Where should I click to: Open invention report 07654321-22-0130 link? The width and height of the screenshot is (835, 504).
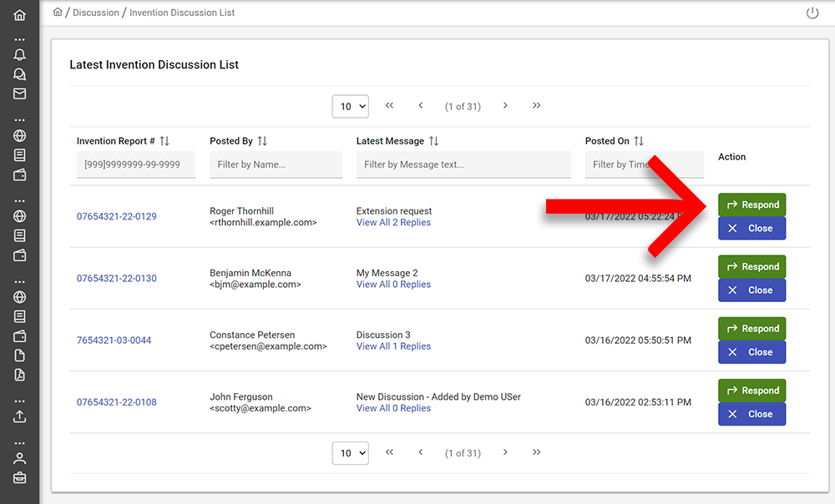pos(117,279)
